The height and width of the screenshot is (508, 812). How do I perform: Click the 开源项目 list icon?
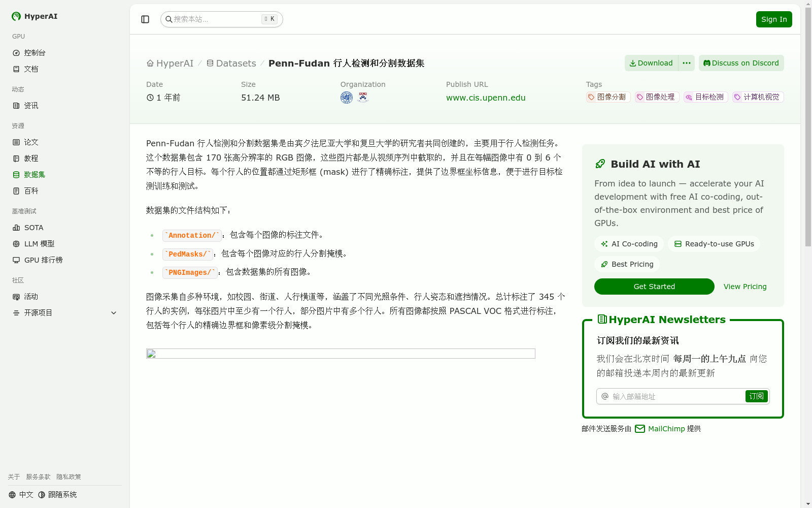(16, 313)
